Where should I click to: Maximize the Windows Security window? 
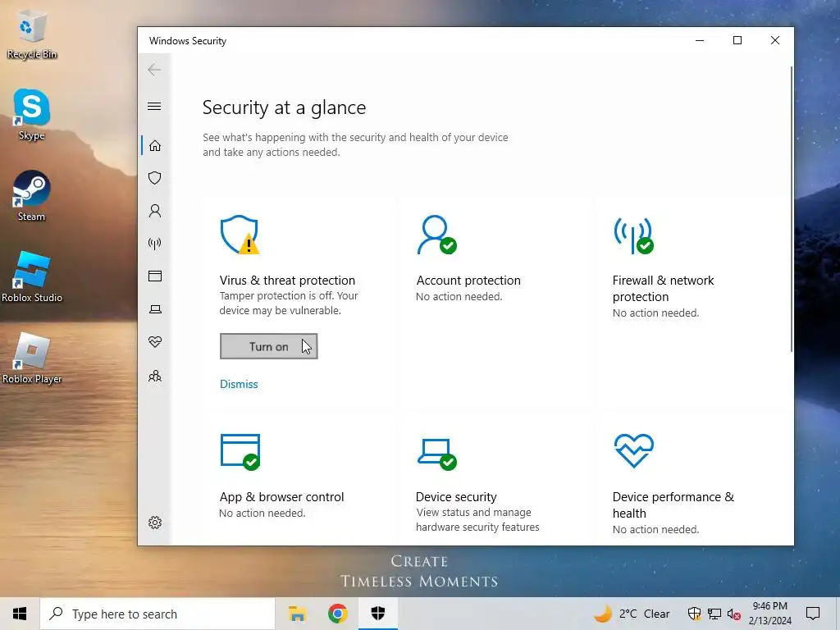click(737, 40)
